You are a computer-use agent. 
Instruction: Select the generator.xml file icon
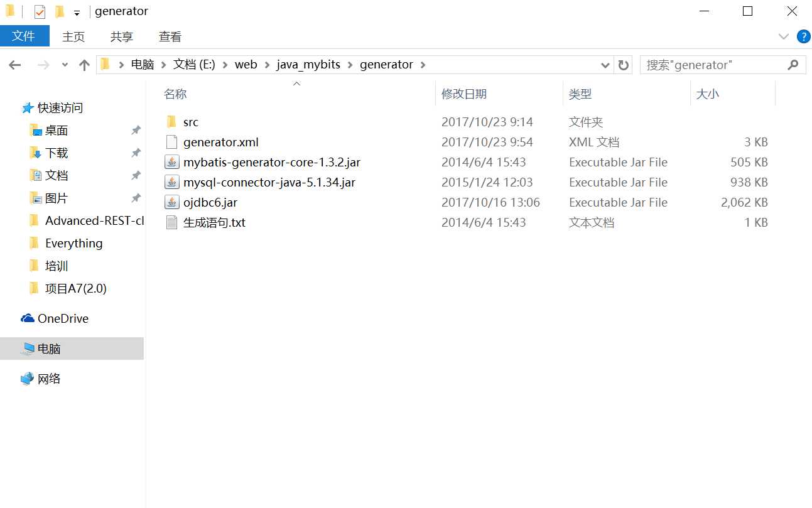171,142
